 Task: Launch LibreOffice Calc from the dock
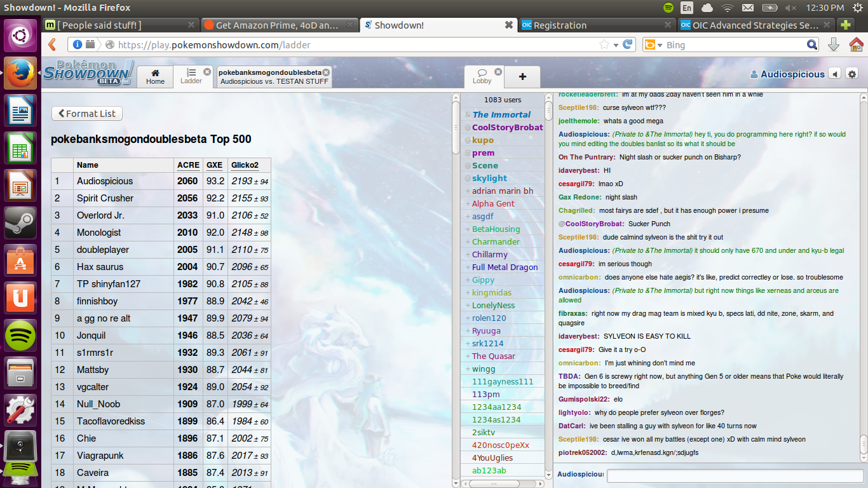coord(21,148)
